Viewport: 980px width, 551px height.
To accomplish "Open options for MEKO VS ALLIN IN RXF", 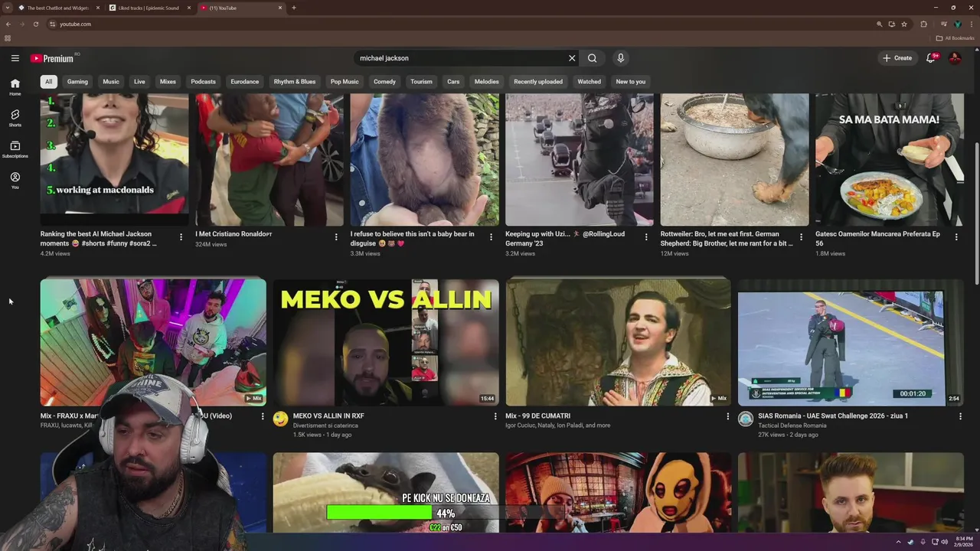I will [x=495, y=416].
